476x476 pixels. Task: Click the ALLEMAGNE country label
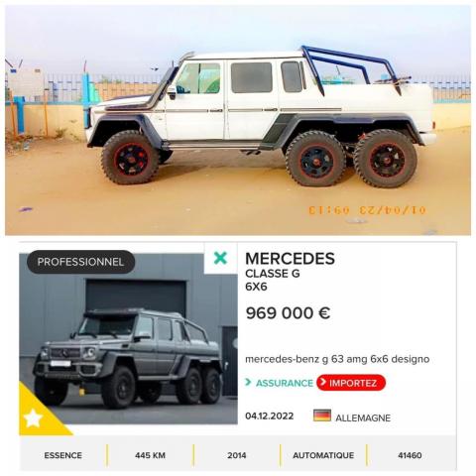click(363, 417)
